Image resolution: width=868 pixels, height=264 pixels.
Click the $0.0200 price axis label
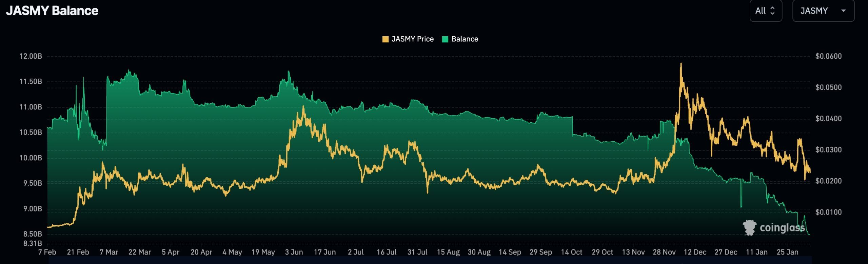(828, 181)
